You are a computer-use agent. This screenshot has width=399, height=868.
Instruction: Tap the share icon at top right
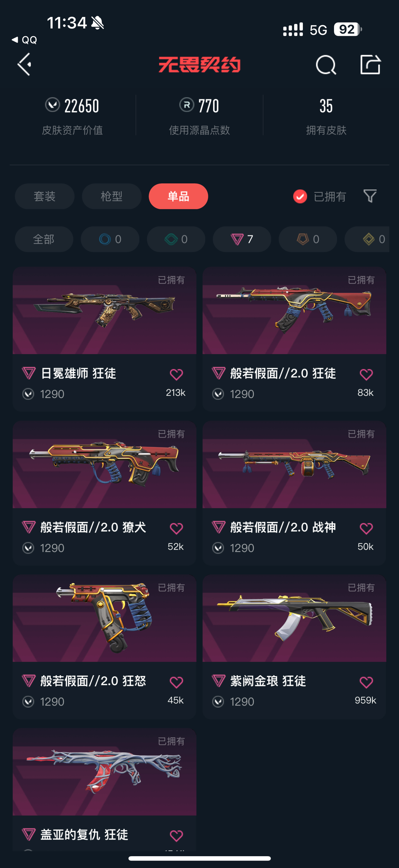tap(370, 65)
